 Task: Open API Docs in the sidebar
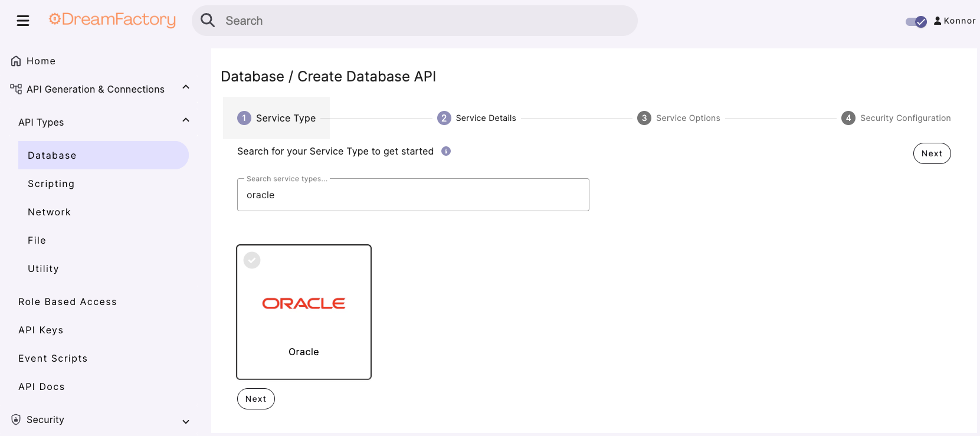(41, 386)
